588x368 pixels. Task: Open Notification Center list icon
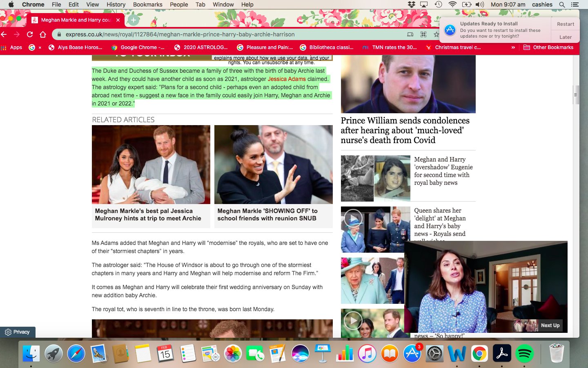point(575,4)
